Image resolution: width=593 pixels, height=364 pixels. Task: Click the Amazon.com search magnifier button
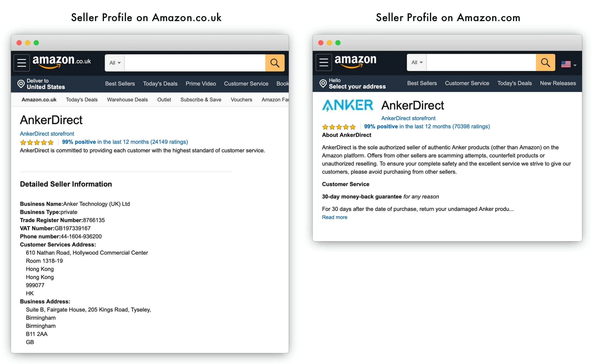pos(545,62)
